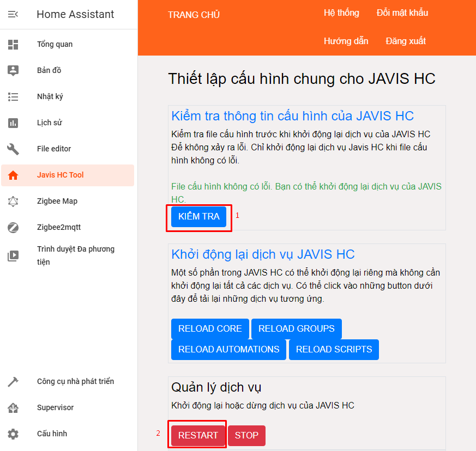The height and width of the screenshot is (451, 476).
Task: Click the developer tools hammer icon
Action: [x=13, y=381]
